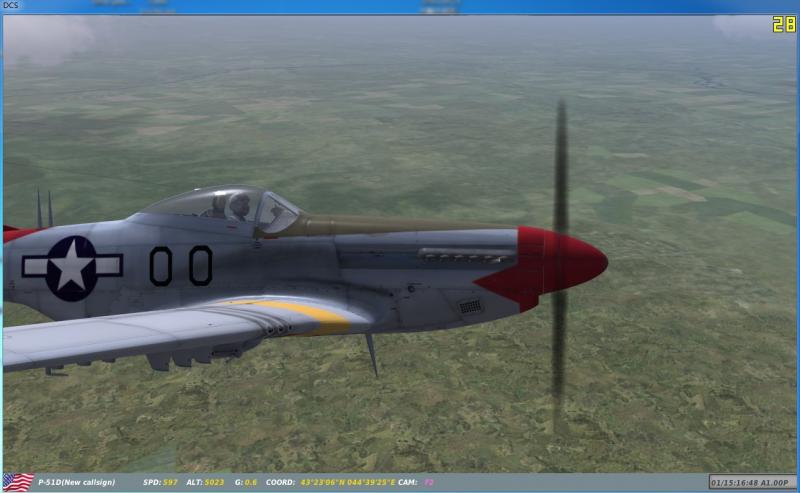Viewport: 800px width, 493px height.
Task: Click the black 00 fuselage number
Action: (x=181, y=265)
